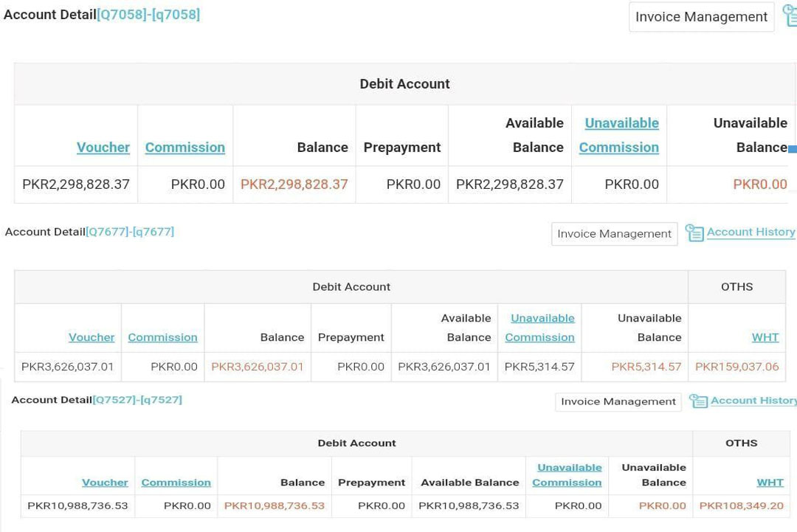
Task: Open Unavailable Commission link in the Q7527 table
Action: coord(567,475)
